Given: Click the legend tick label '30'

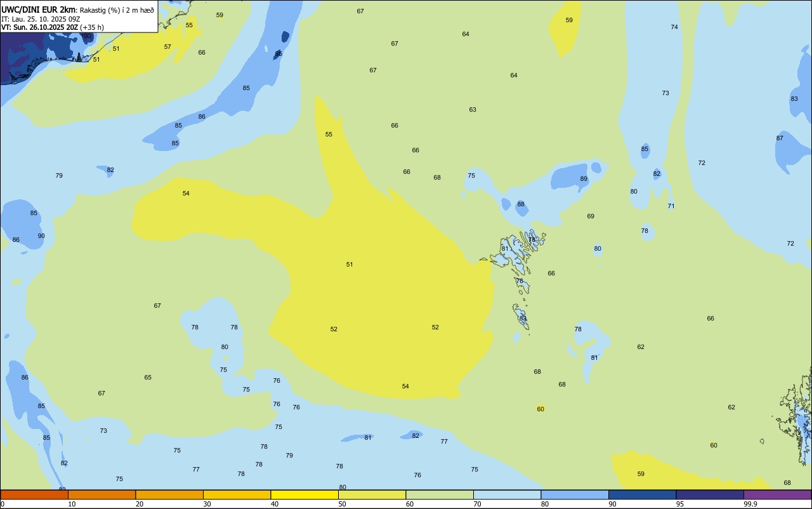Looking at the screenshot, I should coord(207,504).
